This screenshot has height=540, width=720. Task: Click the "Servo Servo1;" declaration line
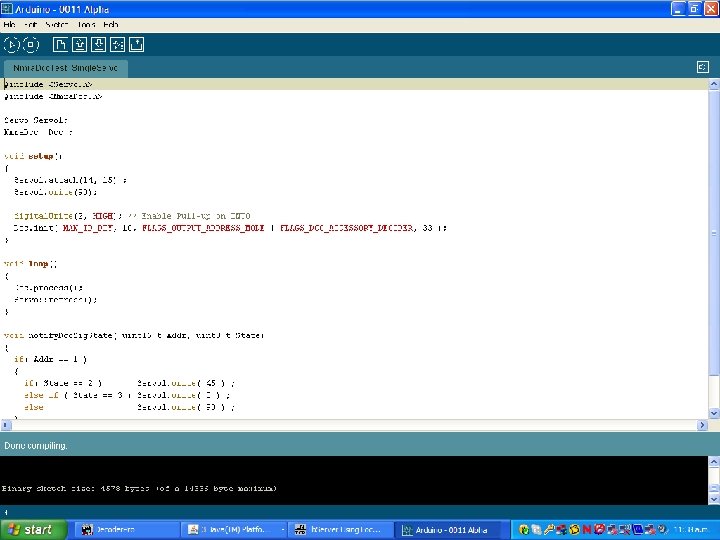36,120
